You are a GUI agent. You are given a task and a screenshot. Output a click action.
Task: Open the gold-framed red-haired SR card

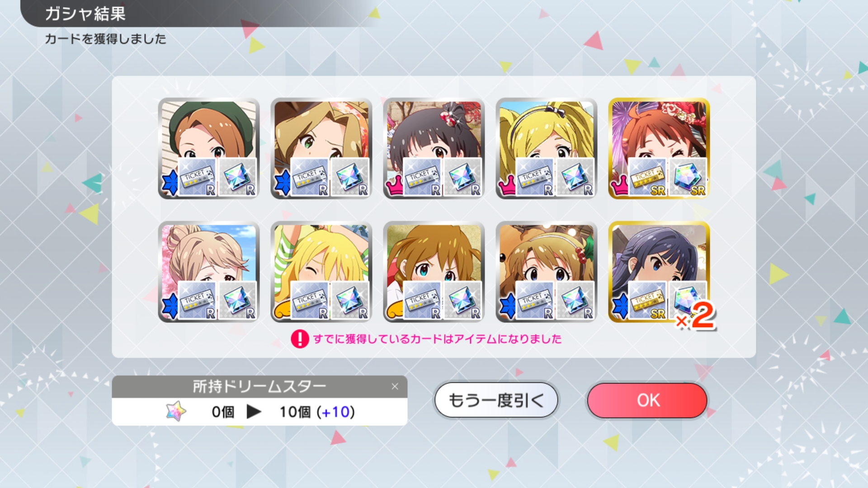coord(659,148)
